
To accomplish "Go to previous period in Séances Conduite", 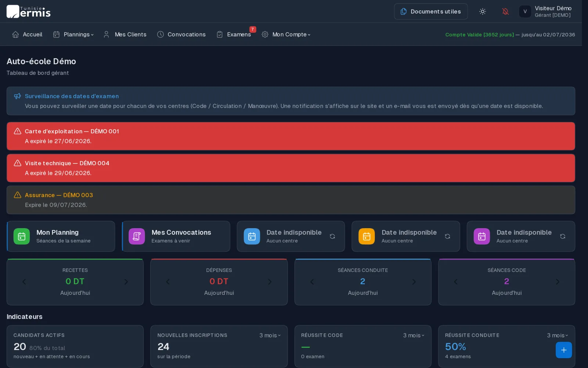I will (x=312, y=282).
